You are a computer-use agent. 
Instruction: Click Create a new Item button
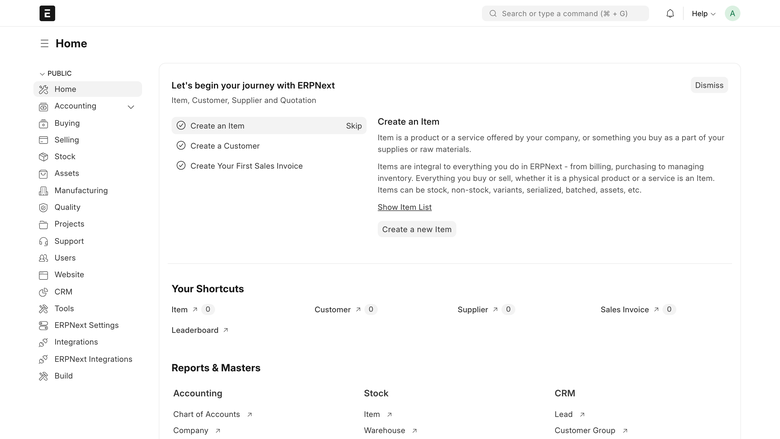click(416, 229)
